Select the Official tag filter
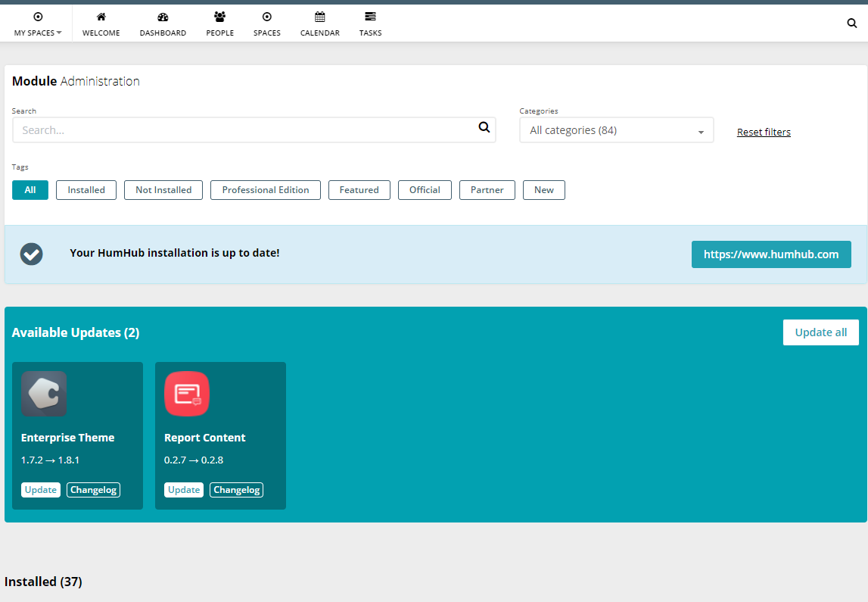Screen dimensions: 868x602 coord(425,190)
